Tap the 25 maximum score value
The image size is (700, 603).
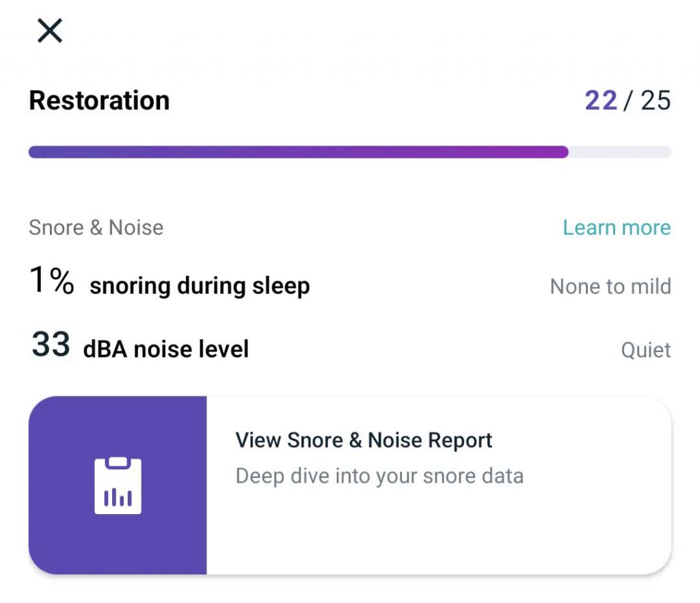point(656,100)
